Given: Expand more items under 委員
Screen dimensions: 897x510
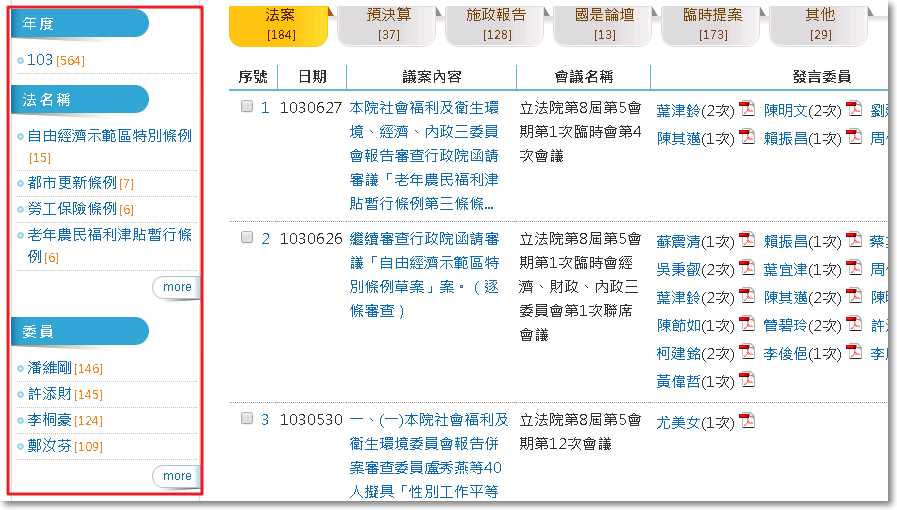Looking at the screenshot, I should point(176,476).
